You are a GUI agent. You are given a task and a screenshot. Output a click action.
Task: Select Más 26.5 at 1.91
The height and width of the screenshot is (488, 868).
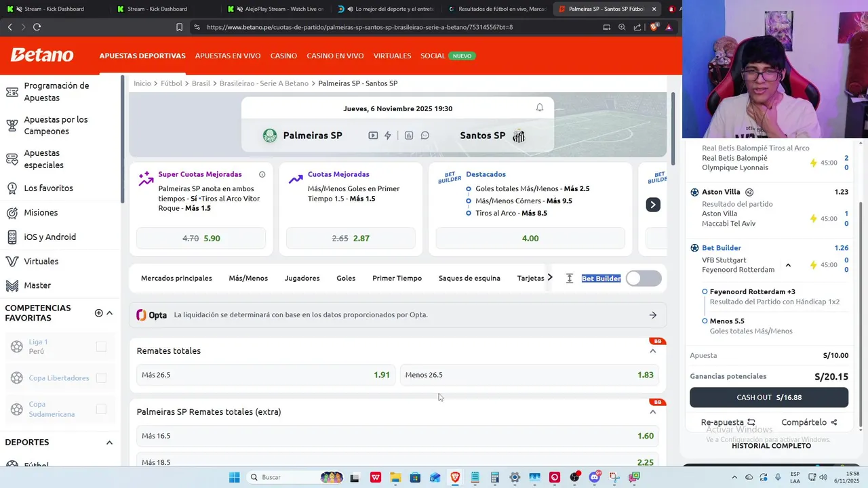(266, 375)
